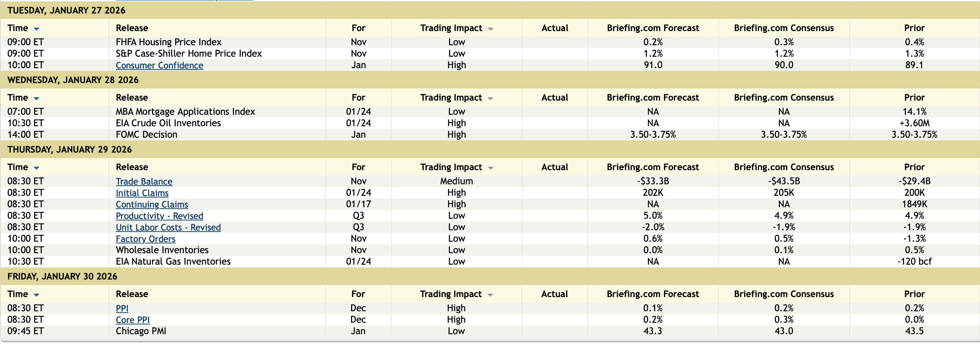Image resolution: width=980 pixels, height=345 pixels.
Task: Click the Factory Orders link
Action: [x=145, y=239]
